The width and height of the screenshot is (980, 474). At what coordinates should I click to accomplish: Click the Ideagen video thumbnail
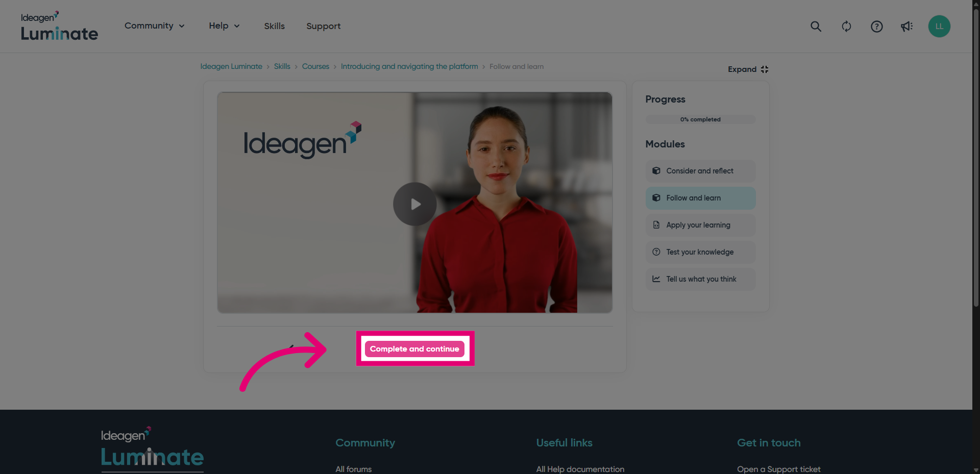click(x=414, y=203)
